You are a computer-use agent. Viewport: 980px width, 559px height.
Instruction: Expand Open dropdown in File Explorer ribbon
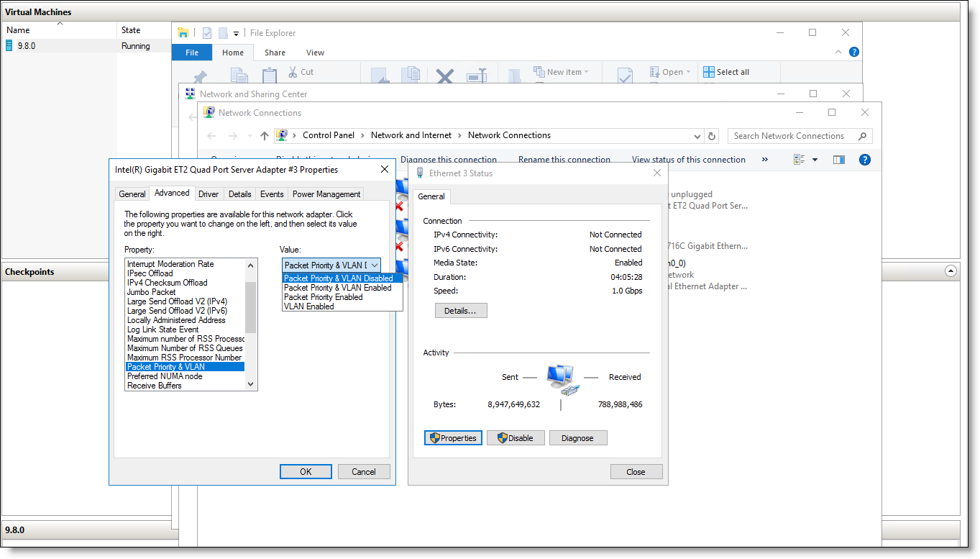tap(688, 72)
